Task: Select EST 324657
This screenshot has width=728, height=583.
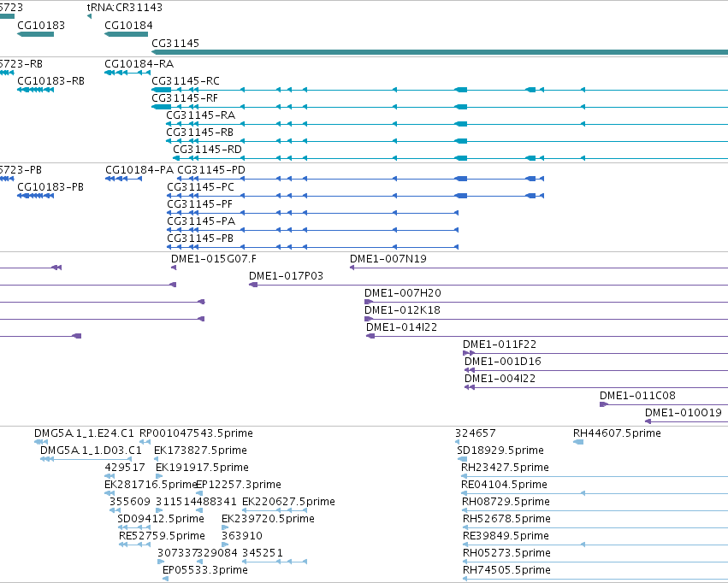Action: tap(476, 433)
